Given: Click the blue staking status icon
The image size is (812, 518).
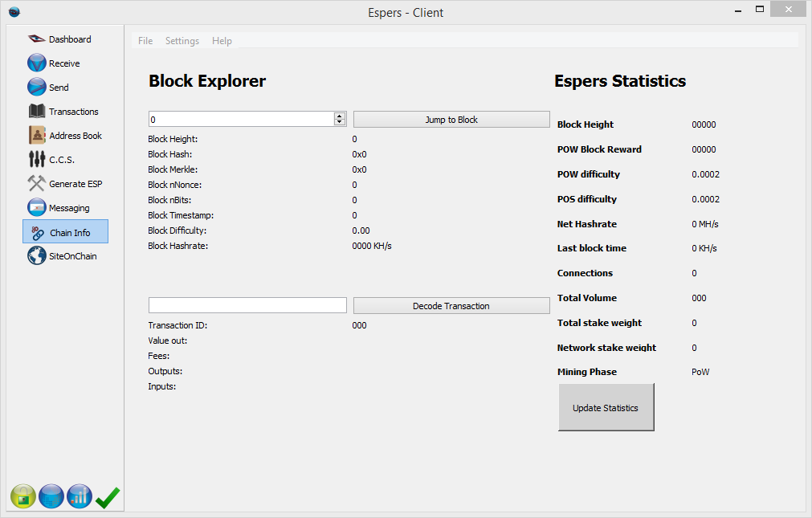Looking at the screenshot, I should (51, 496).
